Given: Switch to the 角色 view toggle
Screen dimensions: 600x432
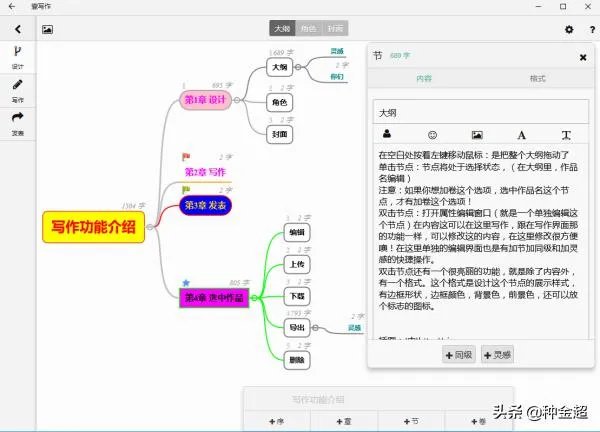Looking at the screenshot, I should pos(308,29).
